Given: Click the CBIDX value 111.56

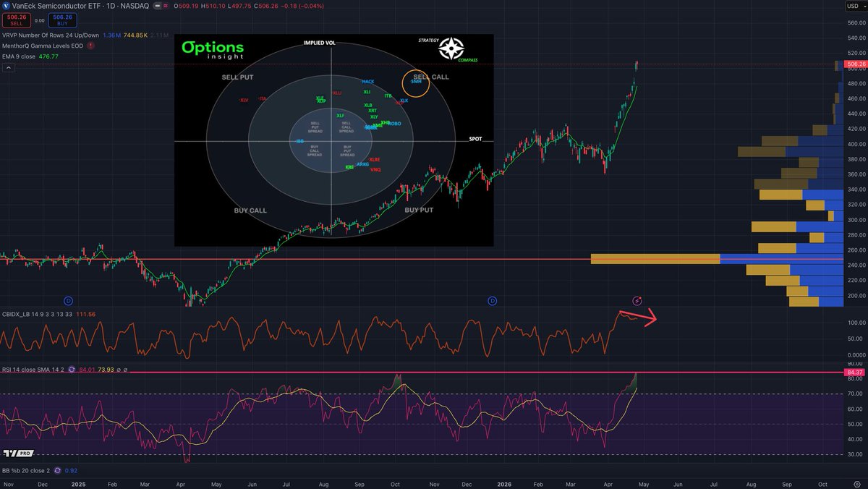Looking at the screenshot, I should (x=85, y=315).
